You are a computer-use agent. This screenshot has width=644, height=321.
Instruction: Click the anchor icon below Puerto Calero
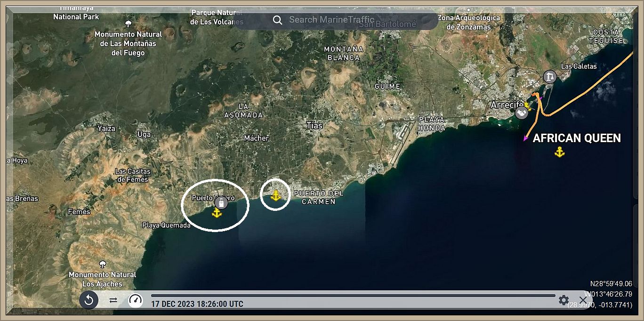[217, 213]
